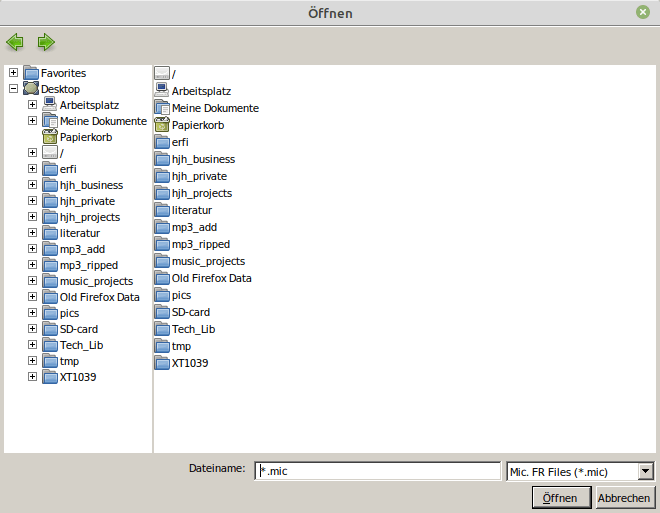Screen dimensions: 660x513
Task: Select the Old Firefox Data folder icon in the file list
Action: (x=162, y=278)
